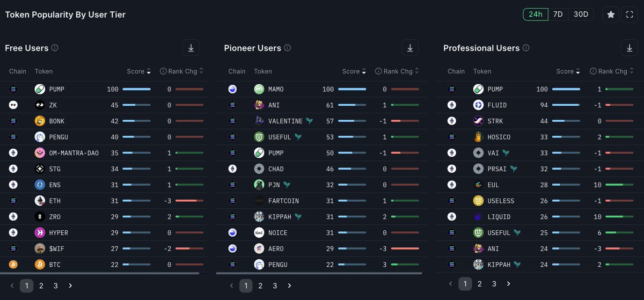The width and height of the screenshot is (644, 300).
Task: Go to previous page in Pioneer Users
Action: click(x=231, y=286)
